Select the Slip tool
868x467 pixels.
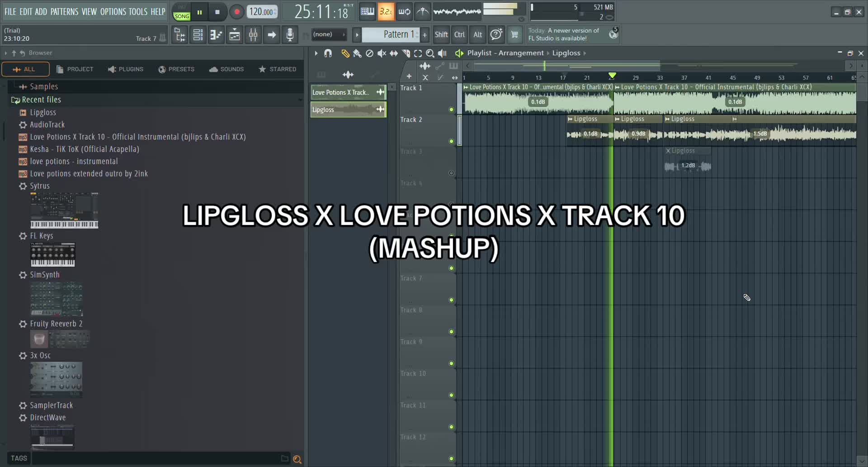[394, 53]
